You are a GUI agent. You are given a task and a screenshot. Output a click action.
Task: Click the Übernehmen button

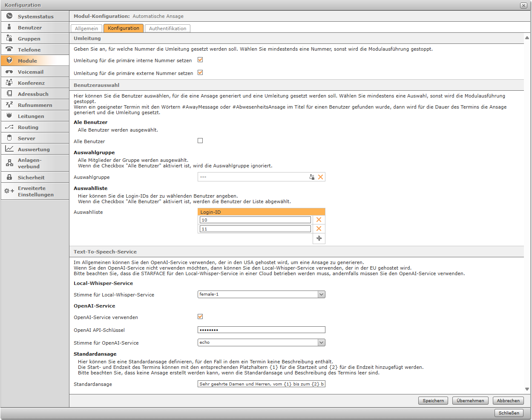(x=470, y=400)
